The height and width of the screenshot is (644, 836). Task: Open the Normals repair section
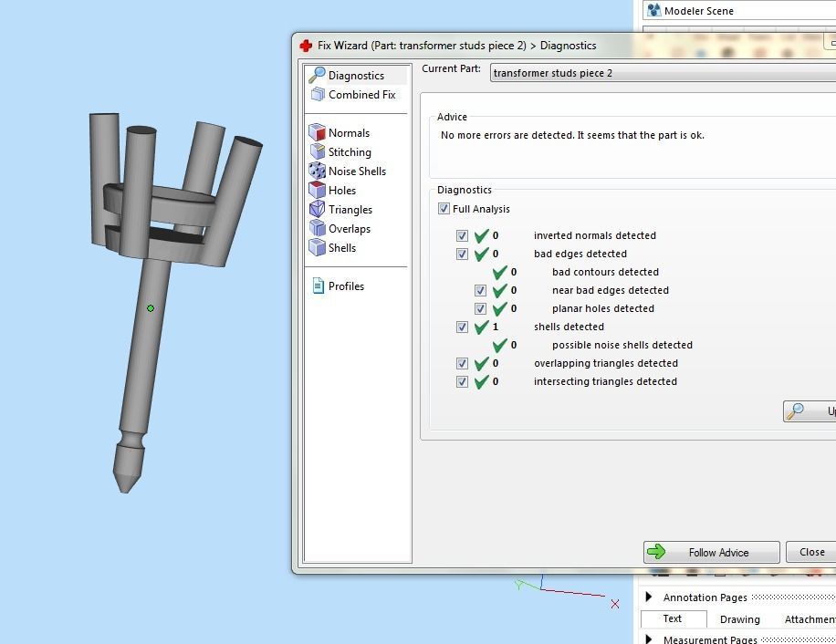[340, 132]
